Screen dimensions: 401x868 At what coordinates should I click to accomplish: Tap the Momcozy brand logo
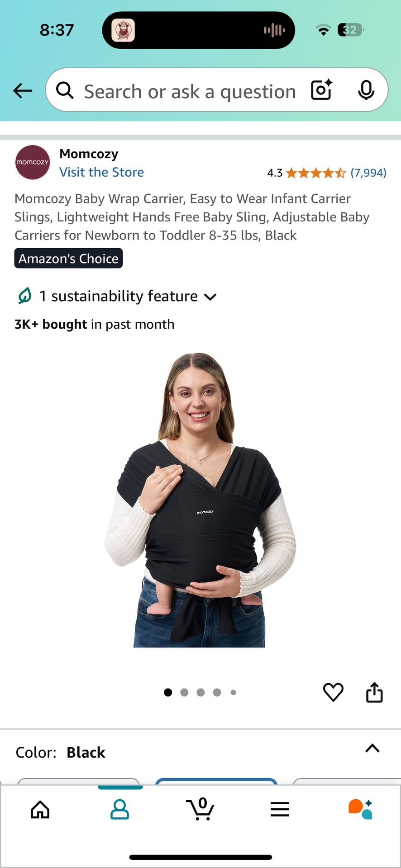(32, 162)
